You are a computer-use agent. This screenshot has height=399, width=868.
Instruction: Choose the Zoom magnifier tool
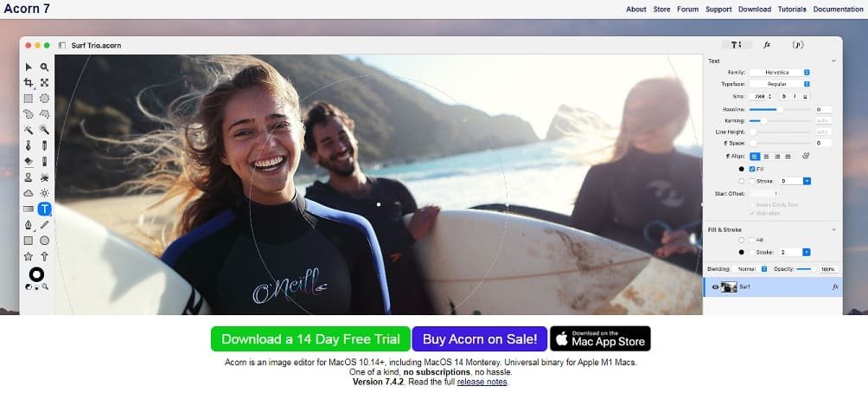(x=44, y=67)
